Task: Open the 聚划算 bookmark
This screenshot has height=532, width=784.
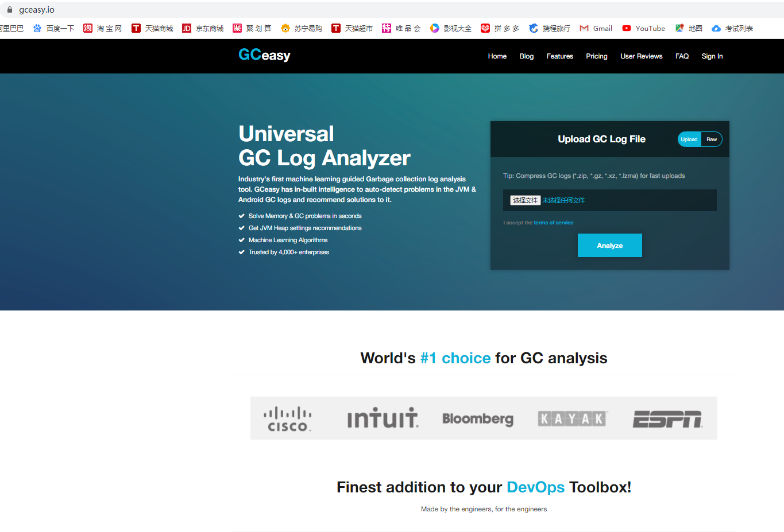Action: click(252, 28)
